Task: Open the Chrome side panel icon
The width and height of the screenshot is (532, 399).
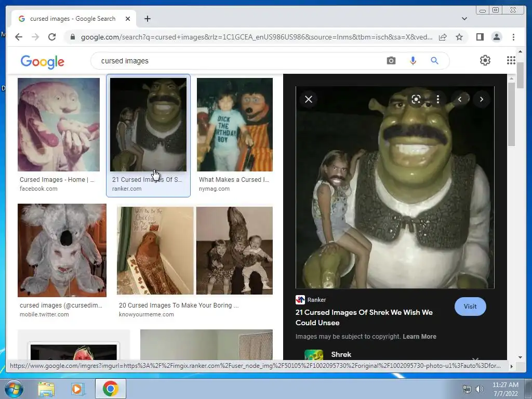Action: coord(480,37)
